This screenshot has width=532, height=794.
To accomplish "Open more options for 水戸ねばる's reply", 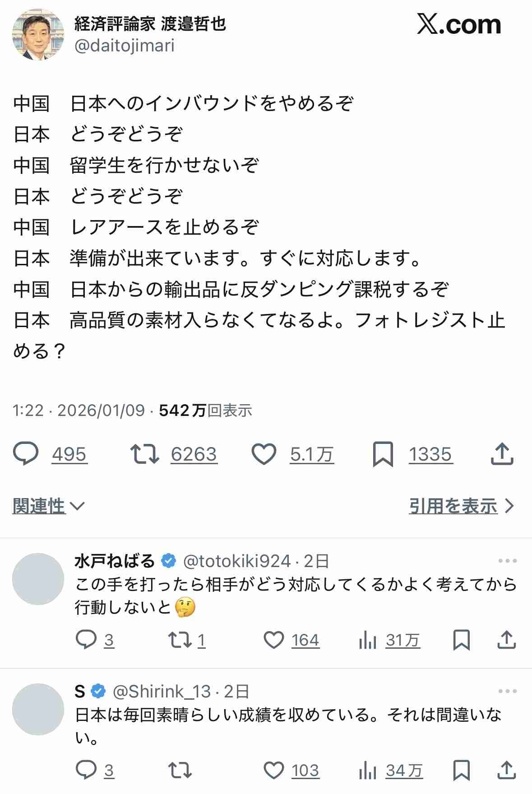I will click(x=507, y=561).
